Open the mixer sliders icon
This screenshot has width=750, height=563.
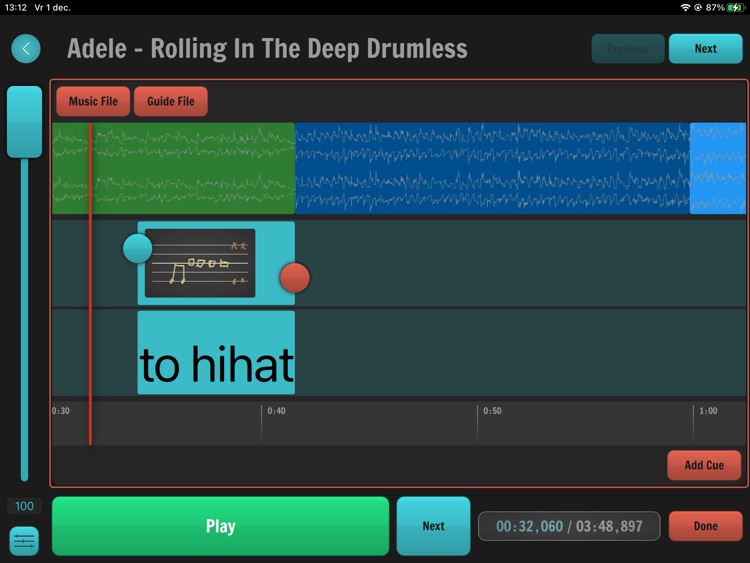pyautogui.click(x=24, y=541)
